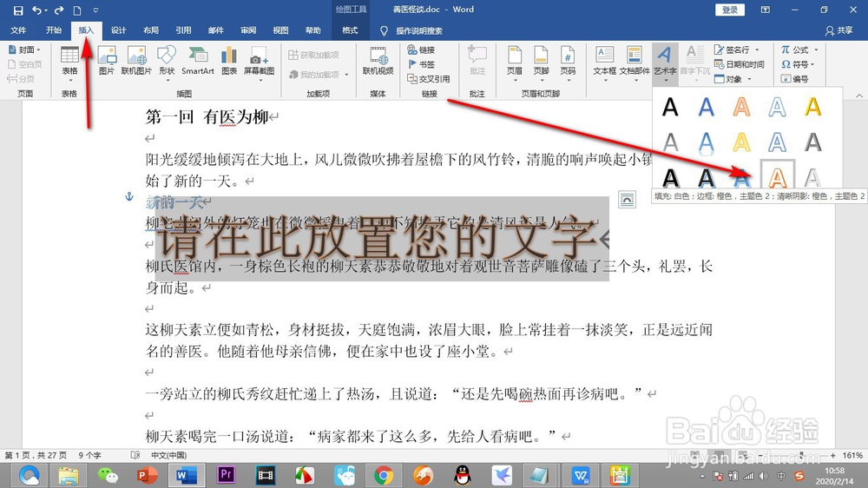
Task: Insert a 签名行 signature line
Action: point(737,49)
